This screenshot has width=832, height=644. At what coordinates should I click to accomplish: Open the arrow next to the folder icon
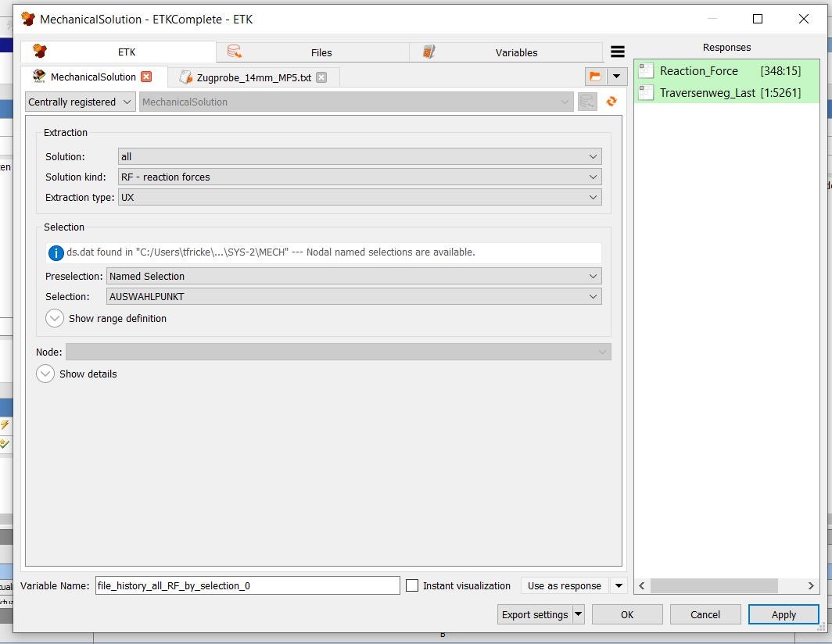click(616, 77)
